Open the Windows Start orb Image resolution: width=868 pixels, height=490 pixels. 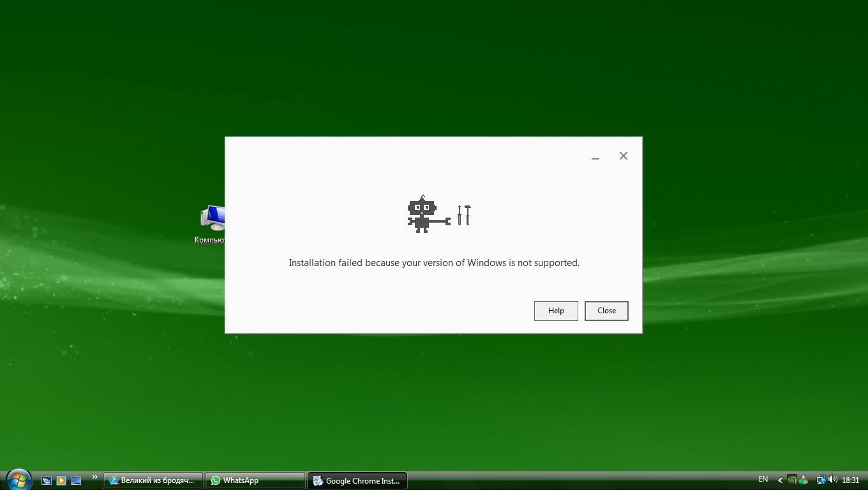click(x=19, y=479)
